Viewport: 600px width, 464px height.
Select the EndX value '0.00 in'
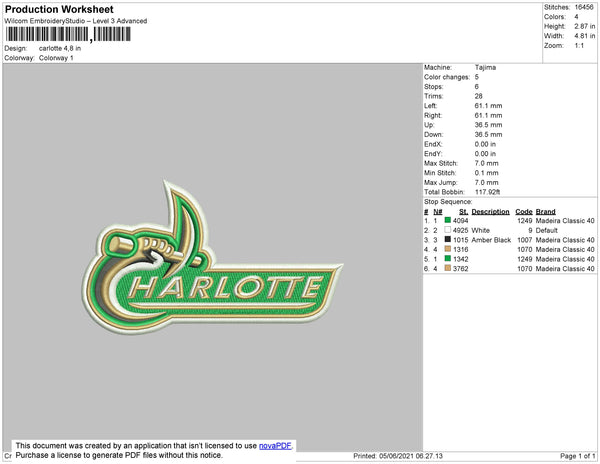[x=485, y=144]
